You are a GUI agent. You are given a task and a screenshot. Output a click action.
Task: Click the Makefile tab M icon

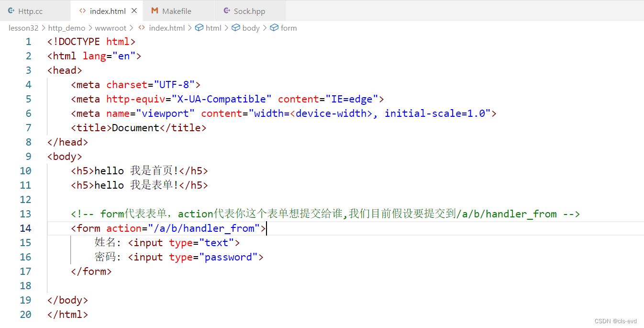(155, 11)
